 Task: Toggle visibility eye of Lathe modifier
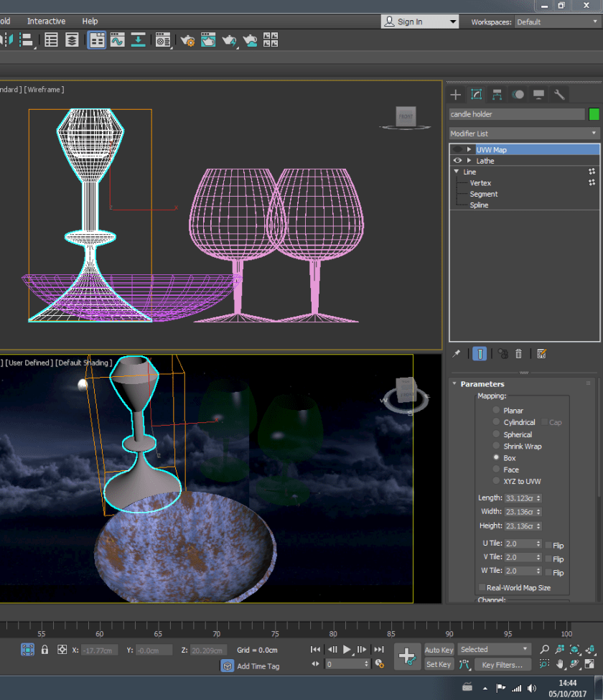458,161
